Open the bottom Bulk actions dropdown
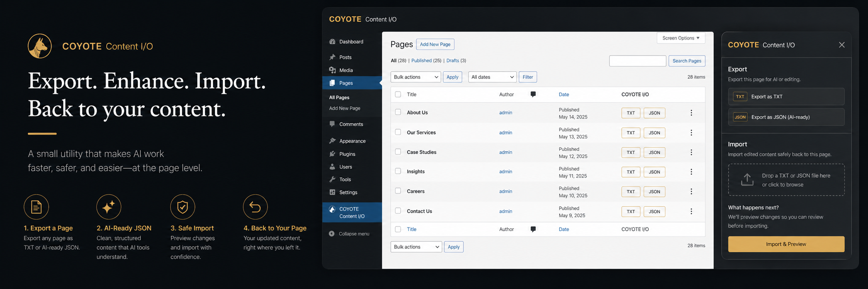 click(416, 247)
